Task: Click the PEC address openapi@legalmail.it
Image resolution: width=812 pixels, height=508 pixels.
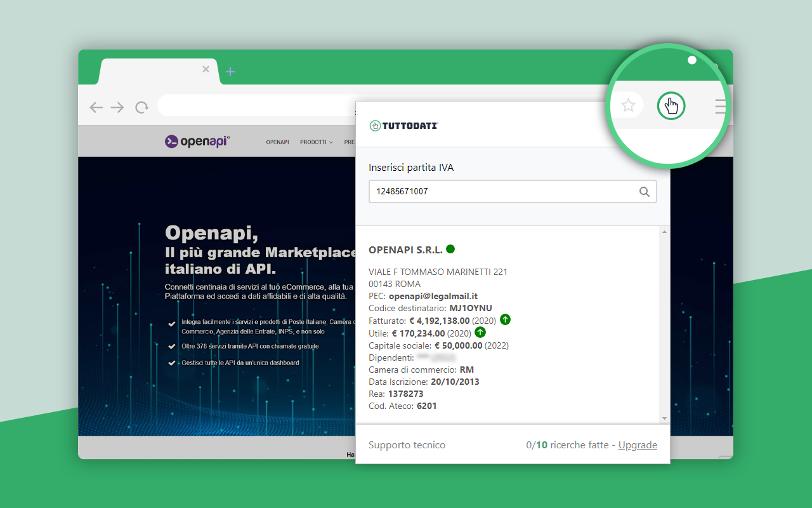Action: (433, 296)
